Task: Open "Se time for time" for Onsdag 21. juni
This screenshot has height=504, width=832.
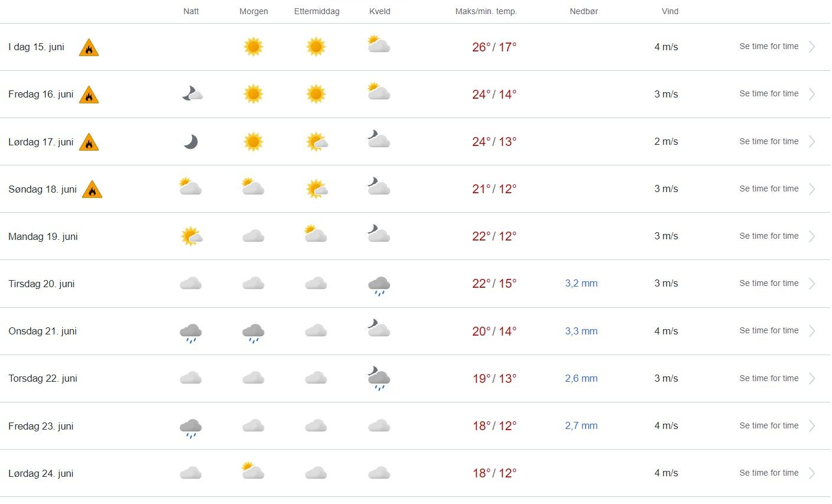Action: [x=769, y=331]
